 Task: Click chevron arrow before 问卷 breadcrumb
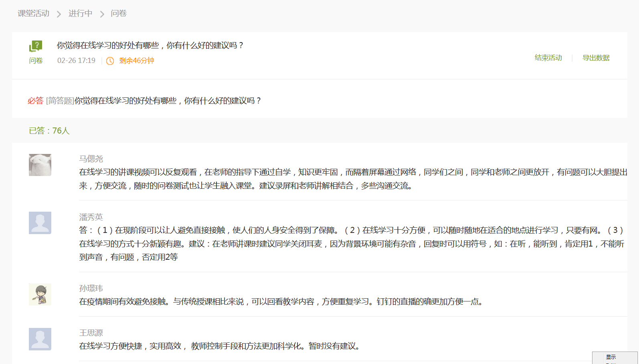102,14
